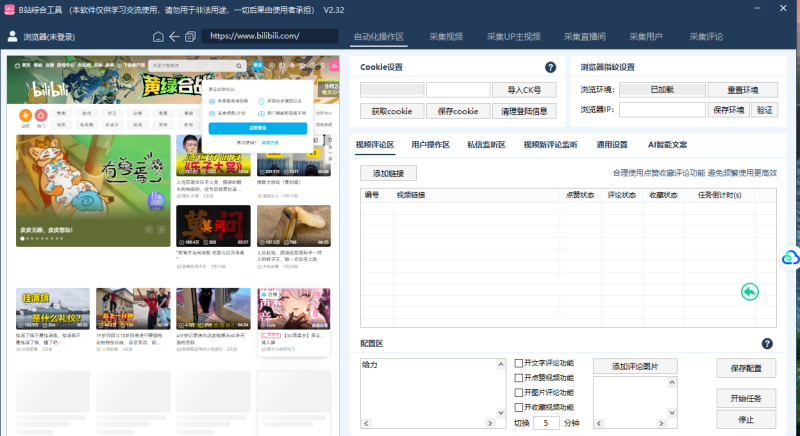Image resolution: width=800 pixels, height=436 pixels.
Task: Click the orange 动态 circle icon
Action: (x=26, y=115)
